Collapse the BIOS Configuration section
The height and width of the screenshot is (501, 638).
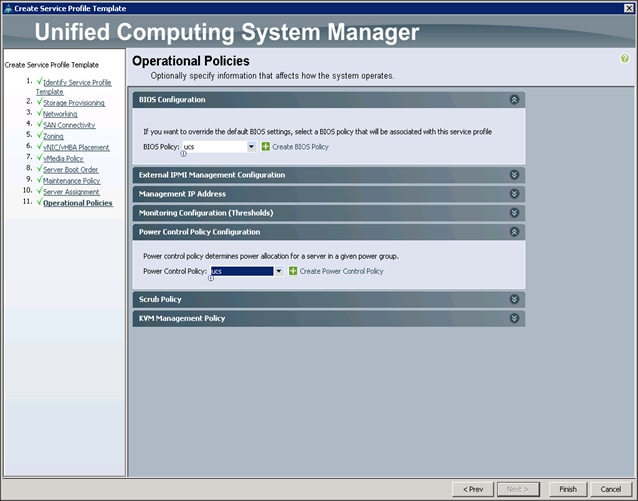coord(514,100)
